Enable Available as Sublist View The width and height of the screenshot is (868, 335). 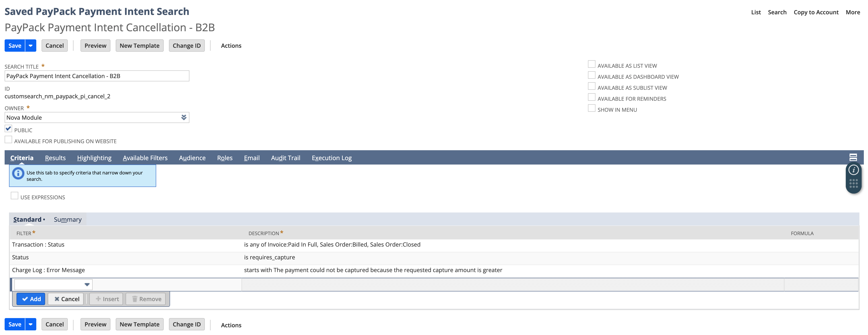click(x=591, y=86)
